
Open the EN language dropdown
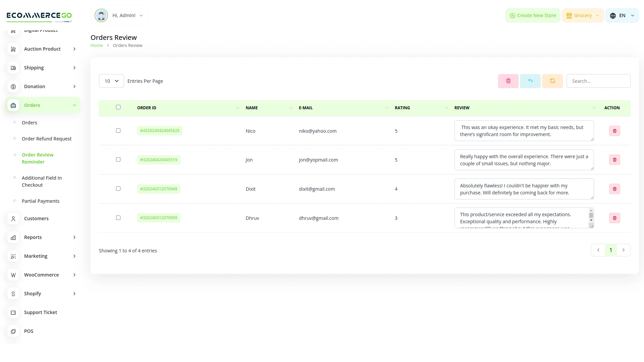coord(622,15)
